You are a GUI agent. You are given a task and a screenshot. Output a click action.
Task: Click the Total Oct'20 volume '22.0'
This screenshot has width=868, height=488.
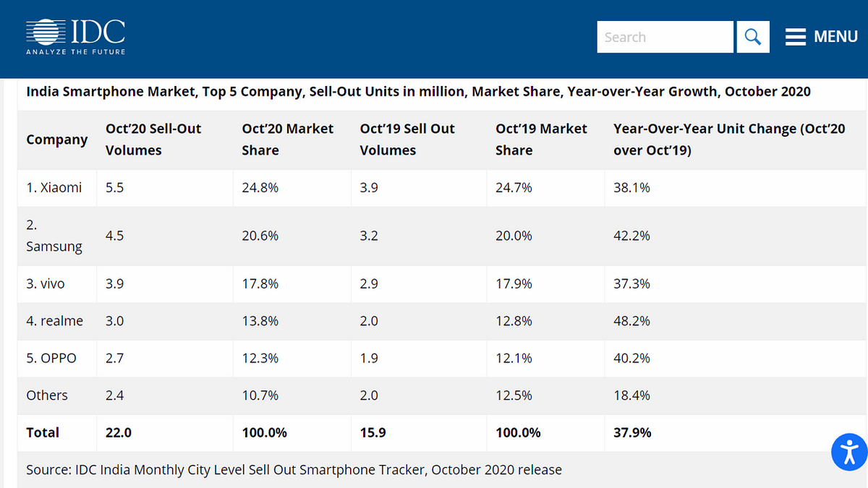coord(119,432)
